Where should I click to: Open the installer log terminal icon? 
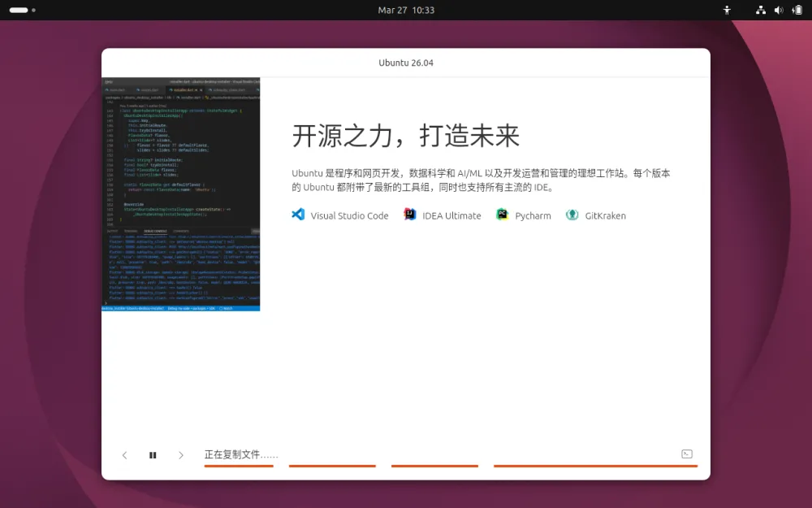pyautogui.click(x=687, y=454)
